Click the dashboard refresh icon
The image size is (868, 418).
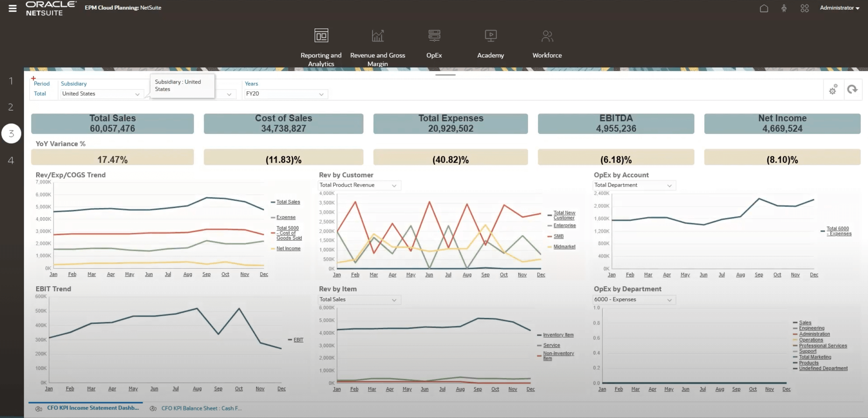click(x=852, y=90)
